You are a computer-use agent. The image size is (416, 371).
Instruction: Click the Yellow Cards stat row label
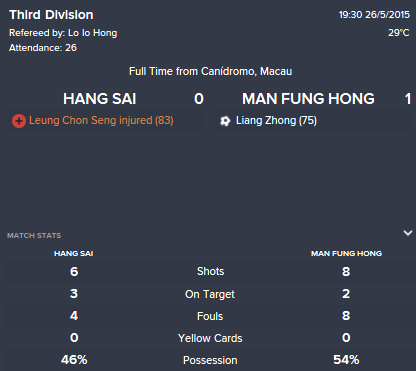(x=210, y=338)
